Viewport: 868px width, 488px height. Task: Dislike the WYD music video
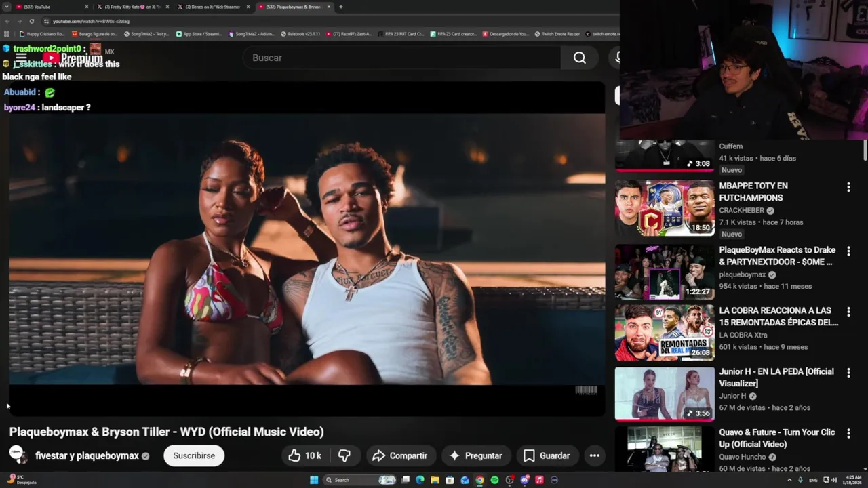[344, 455]
